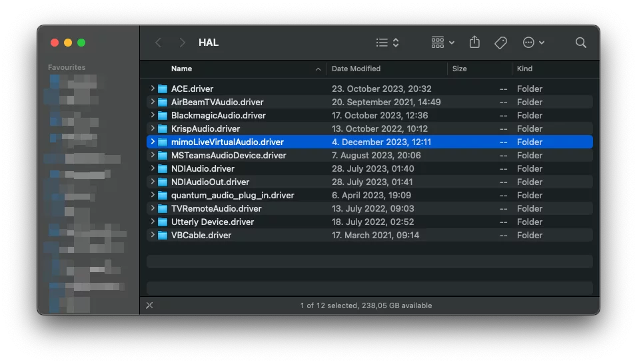This screenshot has width=637, height=364.
Task: Expand the KrispAudio.driver folder
Action: pos(153,128)
